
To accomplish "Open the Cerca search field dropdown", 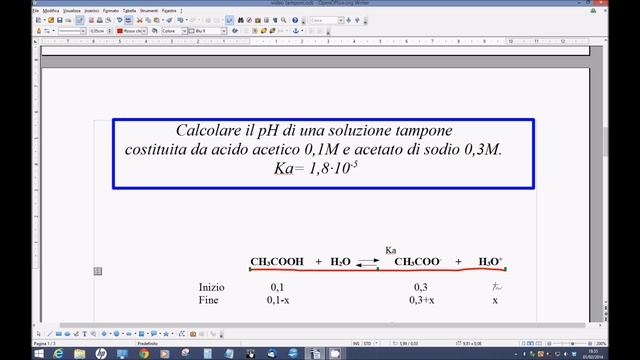I will point(341,20).
